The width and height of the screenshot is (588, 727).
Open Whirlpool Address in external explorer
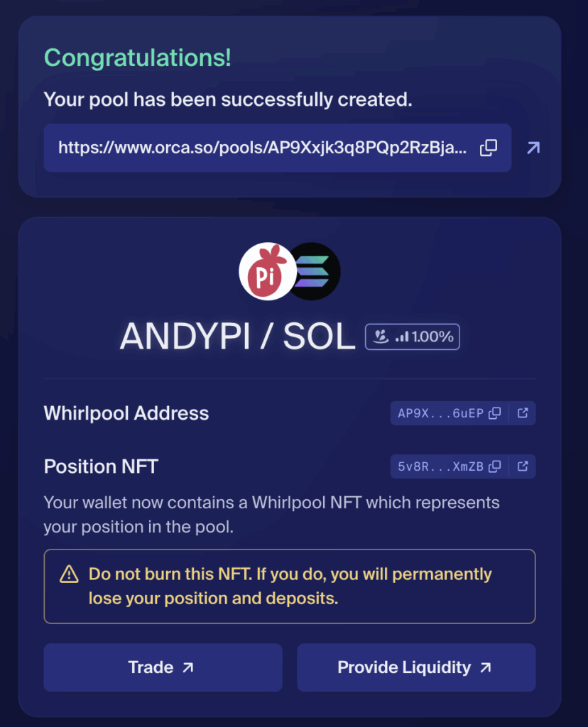pos(523,413)
